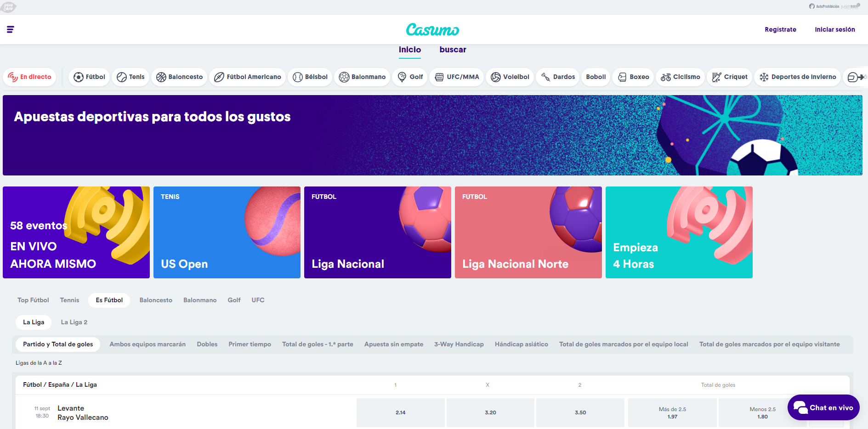The width and height of the screenshot is (868, 429).
Task: Select the Fútbol sport icon
Action: point(79,77)
